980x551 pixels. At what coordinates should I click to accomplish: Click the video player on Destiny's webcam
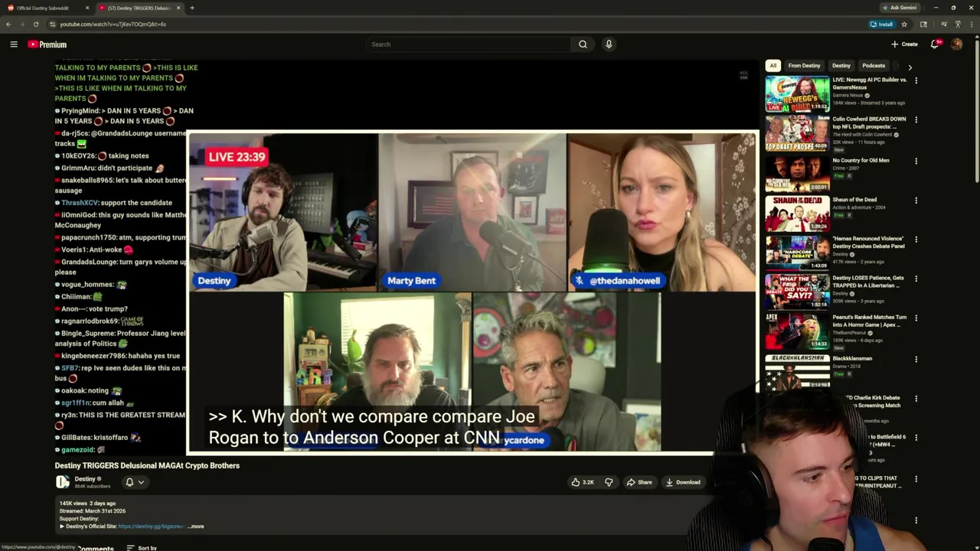283,212
